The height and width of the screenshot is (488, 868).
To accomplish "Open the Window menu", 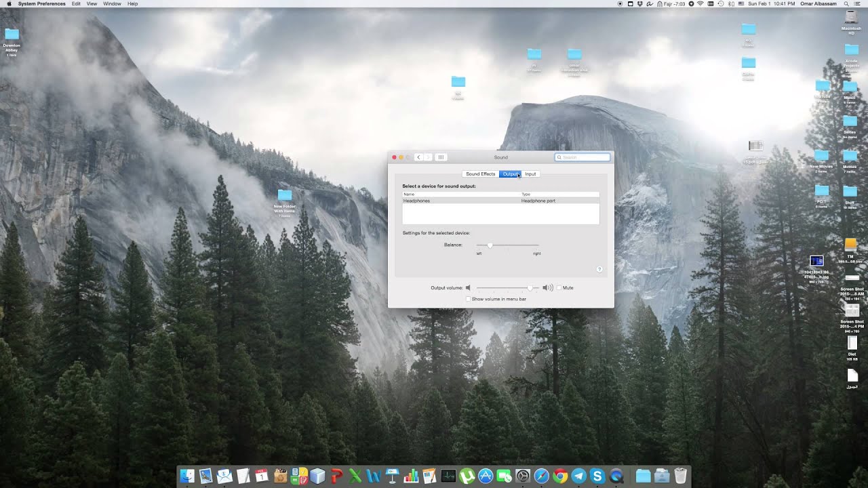I will tap(112, 4).
